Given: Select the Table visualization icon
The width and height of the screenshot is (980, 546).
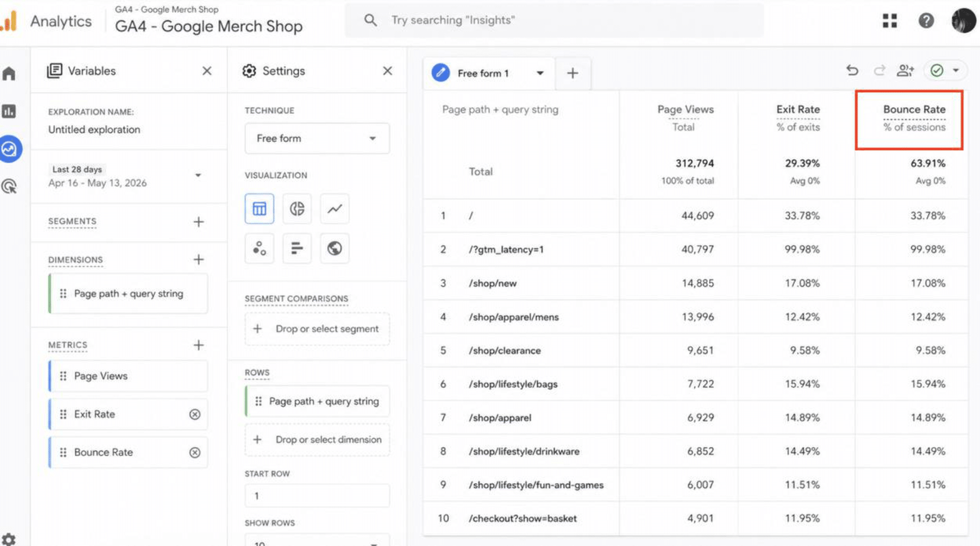Looking at the screenshot, I should tap(259, 209).
